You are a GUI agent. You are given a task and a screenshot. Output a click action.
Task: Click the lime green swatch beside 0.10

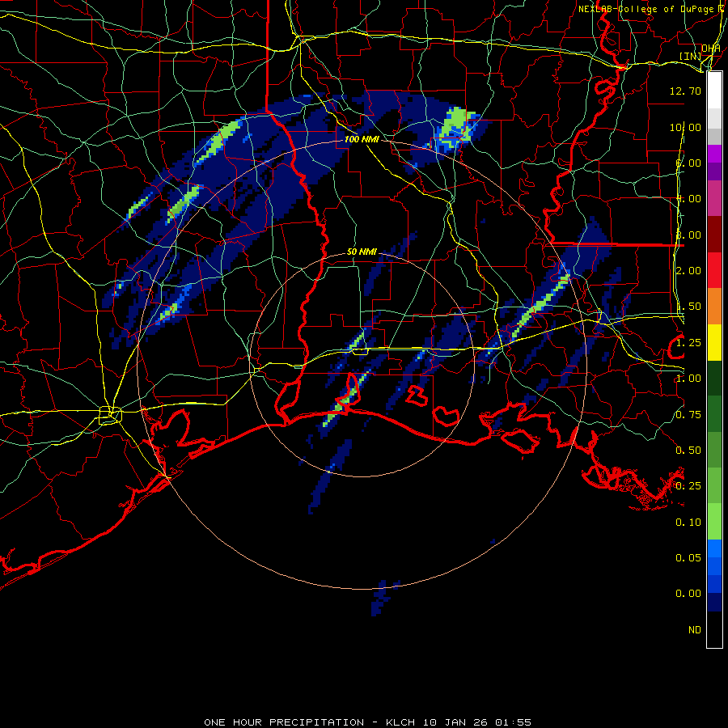714,522
